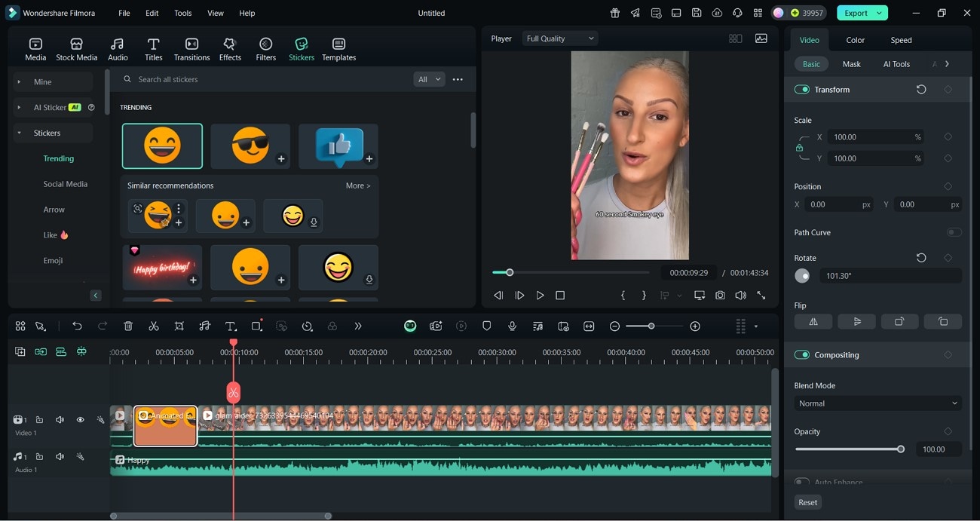Switch to the Color tab
Image resolution: width=980 pixels, height=521 pixels.
[x=855, y=40]
